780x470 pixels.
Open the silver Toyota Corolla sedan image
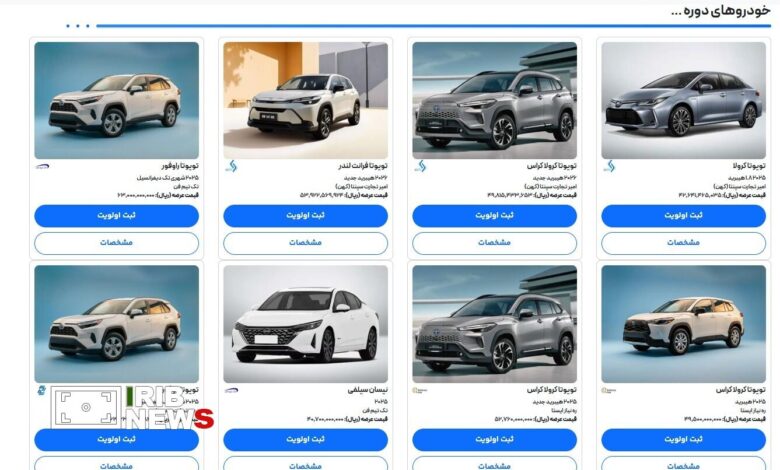coord(683,100)
